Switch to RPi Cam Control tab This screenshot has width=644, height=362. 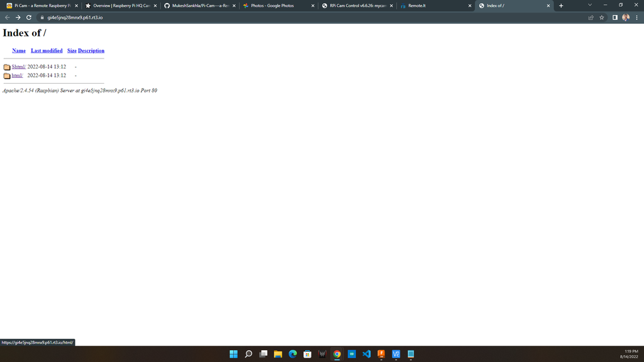[356, 6]
